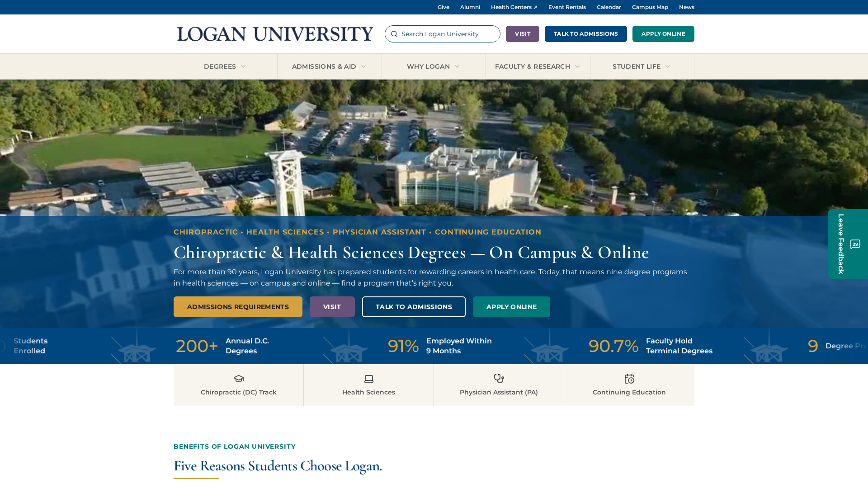Click the Logan University logo

pyautogui.click(x=275, y=34)
